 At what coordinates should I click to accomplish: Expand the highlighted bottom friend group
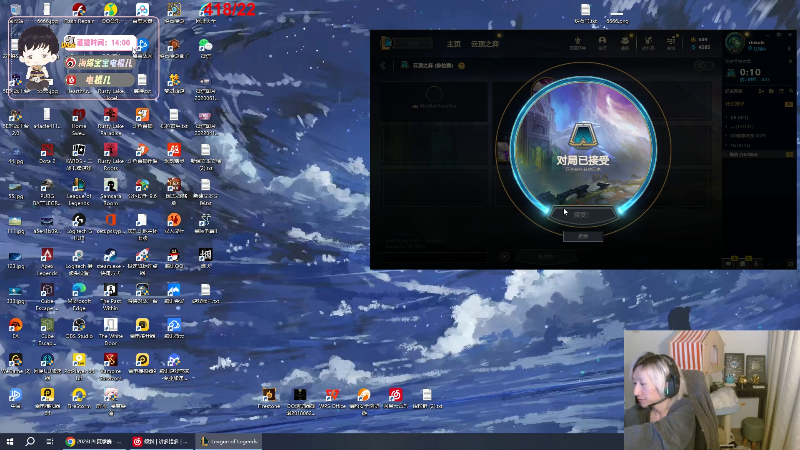pyautogui.click(x=758, y=154)
